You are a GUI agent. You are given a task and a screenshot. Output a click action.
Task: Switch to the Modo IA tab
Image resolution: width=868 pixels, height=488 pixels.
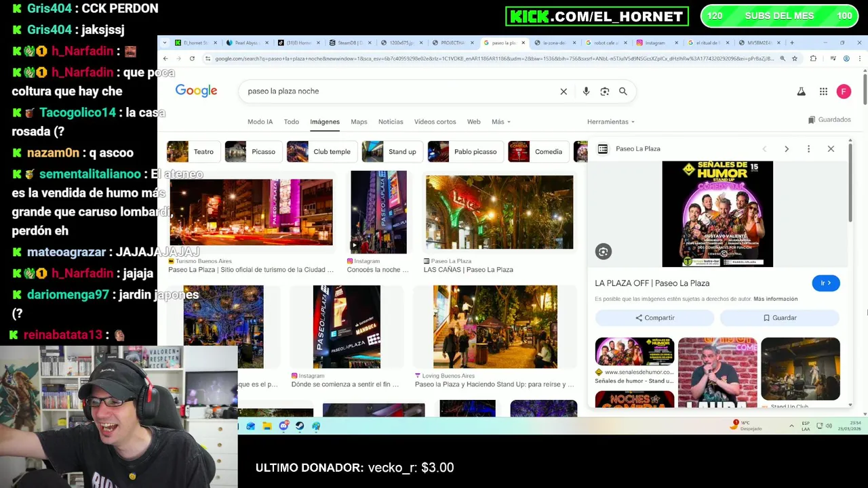click(x=260, y=122)
